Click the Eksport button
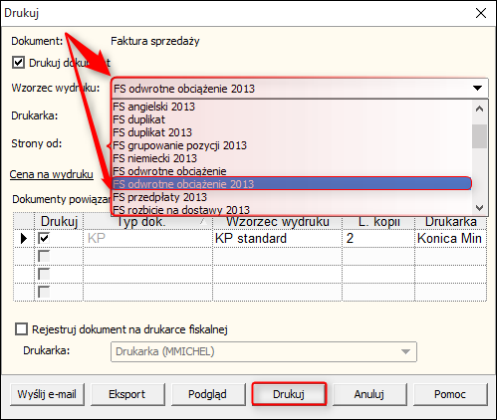This screenshot has height=420, width=497. (127, 394)
